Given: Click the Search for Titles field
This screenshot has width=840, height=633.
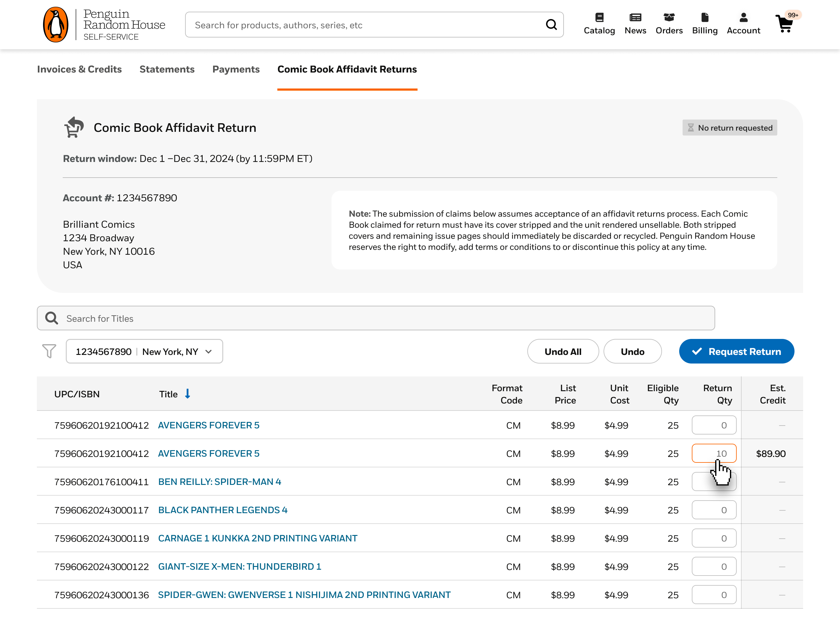Looking at the screenshot, I should pyautogui.click(x=375, y=318).
